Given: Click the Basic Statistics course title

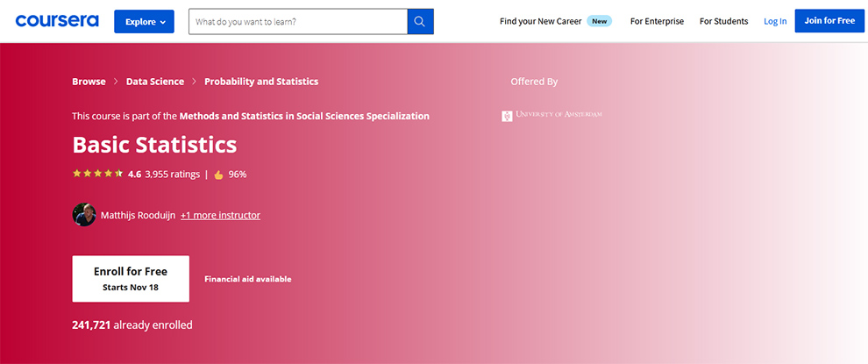Looking at the screenshot, I should click(x=154, y=145).
